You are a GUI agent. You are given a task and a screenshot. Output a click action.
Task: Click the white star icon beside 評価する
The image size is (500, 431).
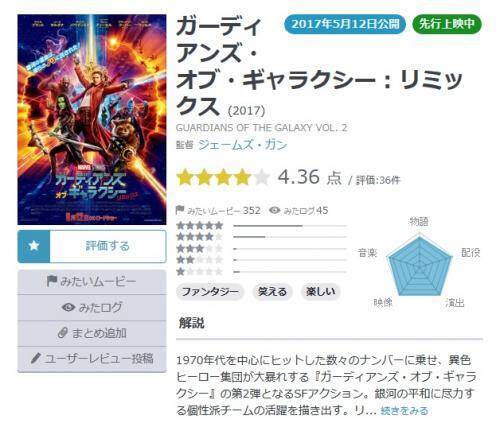pyautogui.click(x=34, y=246)
